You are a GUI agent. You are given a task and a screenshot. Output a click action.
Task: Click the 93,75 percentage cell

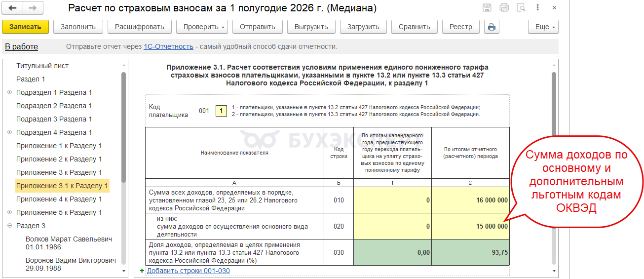470,252
